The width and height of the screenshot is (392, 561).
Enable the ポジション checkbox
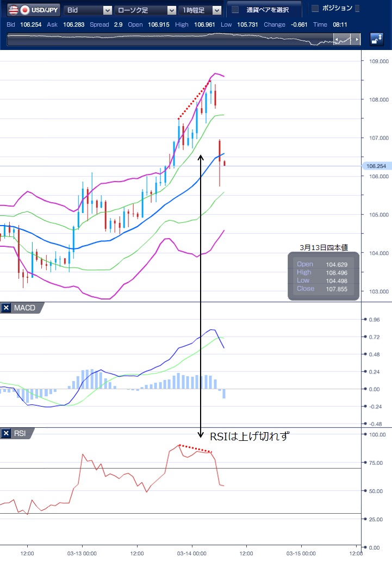pos(315,8)
